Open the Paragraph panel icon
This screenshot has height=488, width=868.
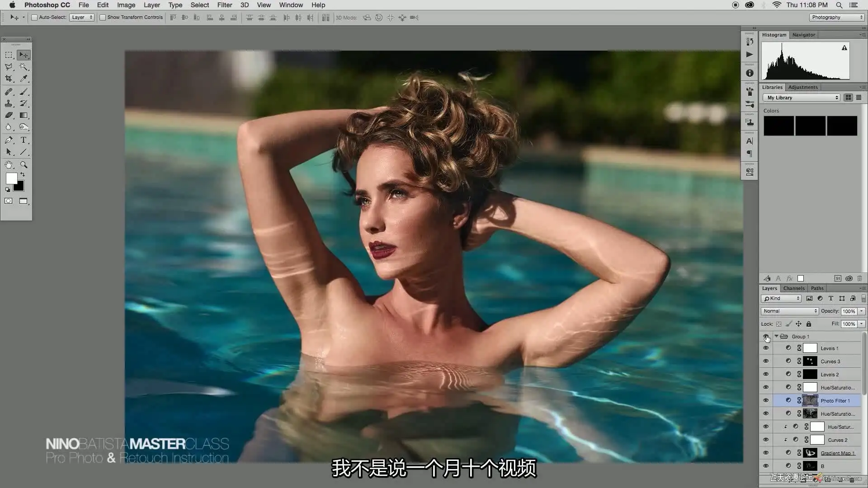(x=750, y=154)
